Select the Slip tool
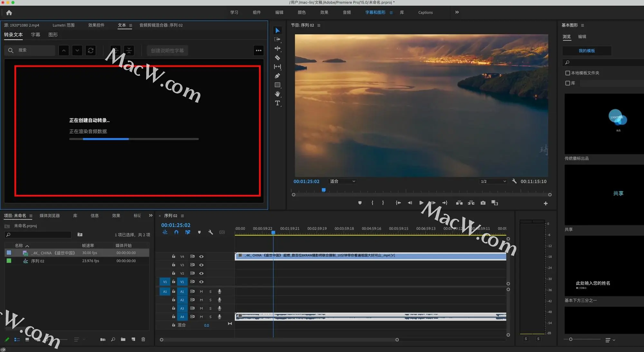Viewport: 644px width, 352px height. pos(277,67)
